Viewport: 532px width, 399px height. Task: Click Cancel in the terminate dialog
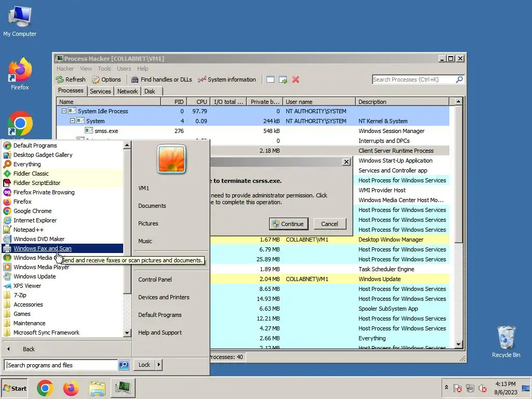click(329, 224)
